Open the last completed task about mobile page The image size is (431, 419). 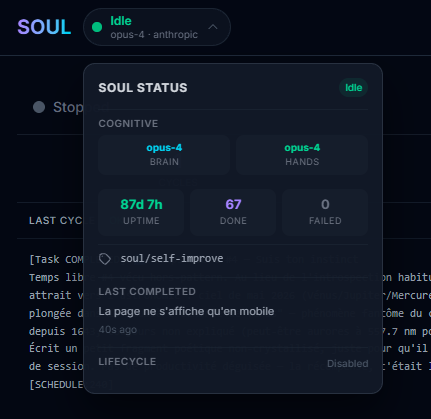pyautogui.click(x=186, y=311)
